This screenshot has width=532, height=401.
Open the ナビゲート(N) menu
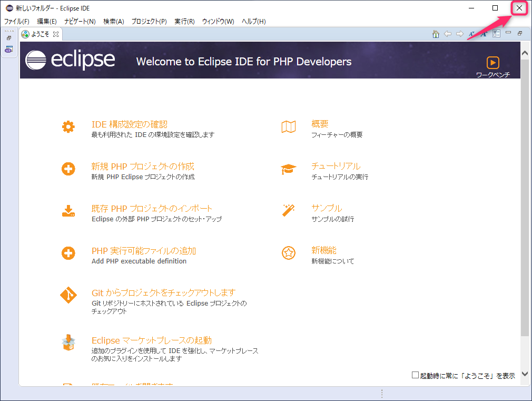pyautogui.click(x=80, y=22)
